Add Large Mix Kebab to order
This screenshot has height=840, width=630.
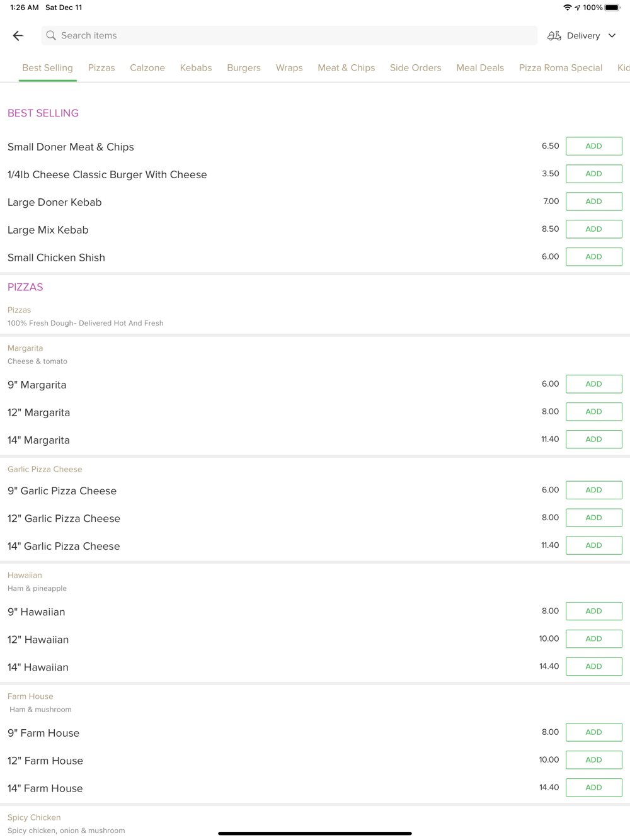593,229
